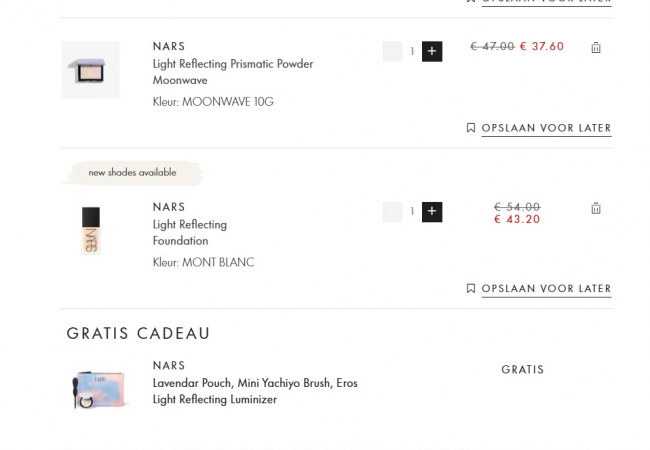Viewport: 650px width, 450px height.
Task: Click bookmark icon beside the Foundation item
Action: [471, 289]
